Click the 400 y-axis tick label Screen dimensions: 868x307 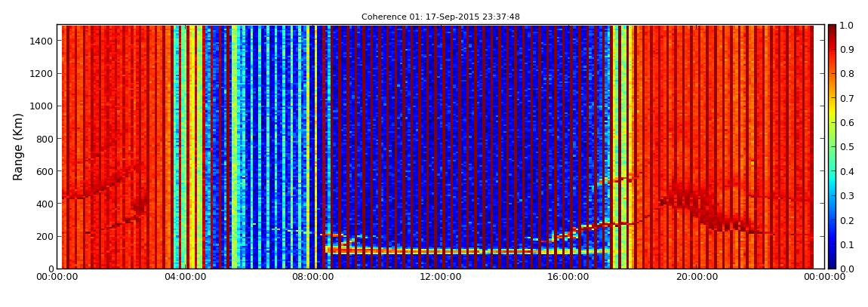coord(45,204)
